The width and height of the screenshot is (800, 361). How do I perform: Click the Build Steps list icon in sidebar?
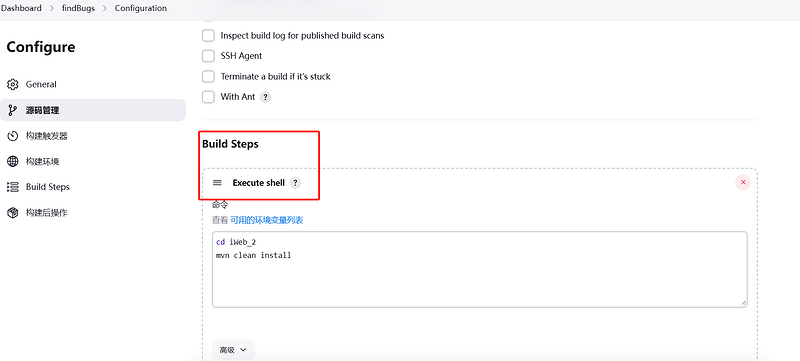point(13,187)
